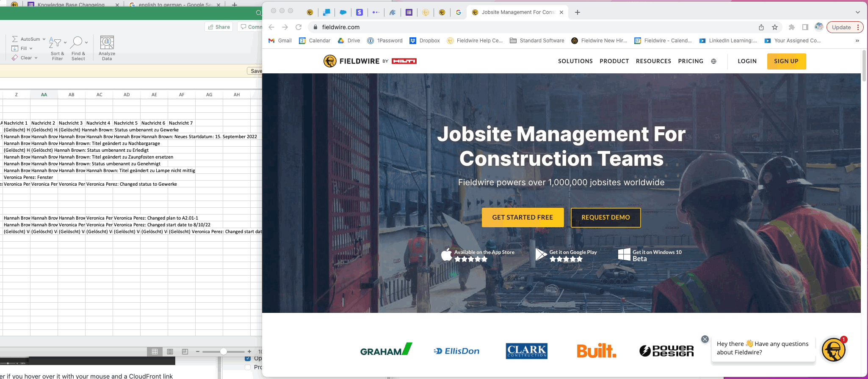The height and width of the screenshot is (379, 868).
Task: Open the Extensions puzzle icon
Action: click(792, 27)
